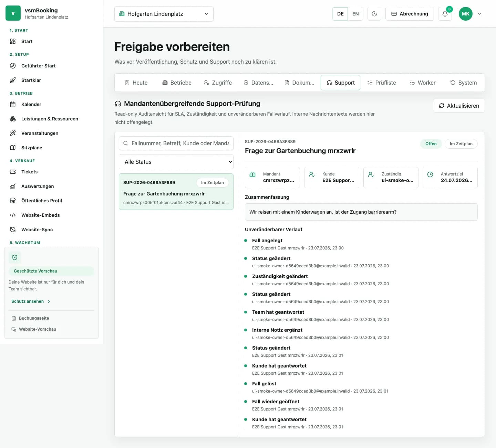Switch language to EN
496x448 pixels.
tap(355, 14)
